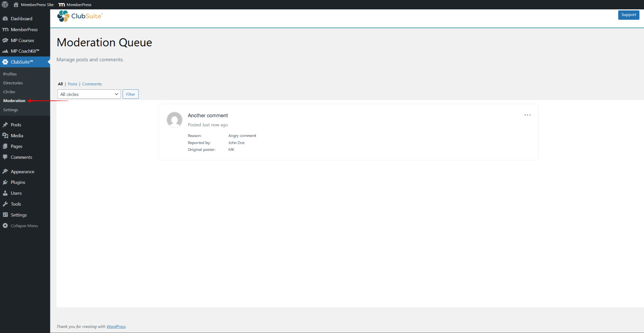Viewport: 644px width, 333px height.
Task: Click the MemberPress Site home icon
Action: pos(16,5)
